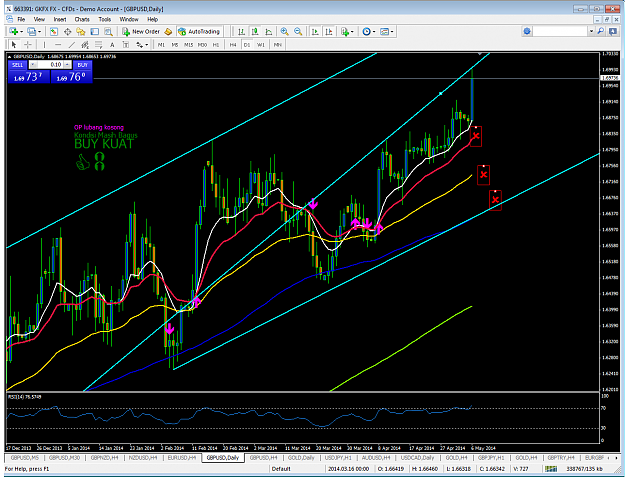The height and width of the screenshot is (477, 625).
Task: Select the horizontal line tool
Action: [58, 45]
